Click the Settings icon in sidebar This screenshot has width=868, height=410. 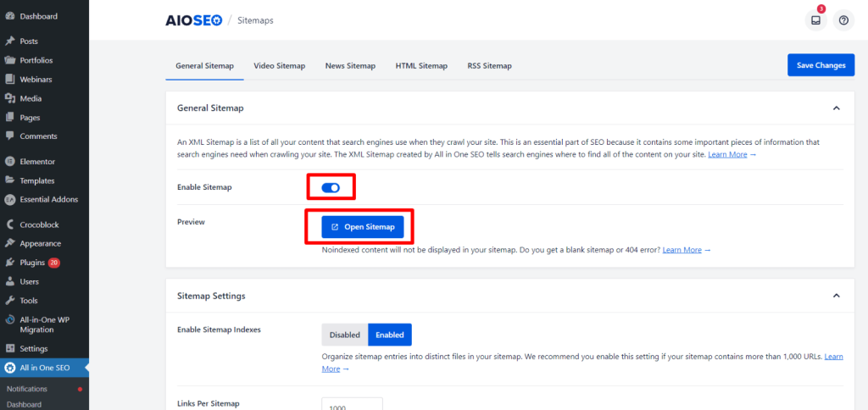pyautogui.click(x=9, y=348)
